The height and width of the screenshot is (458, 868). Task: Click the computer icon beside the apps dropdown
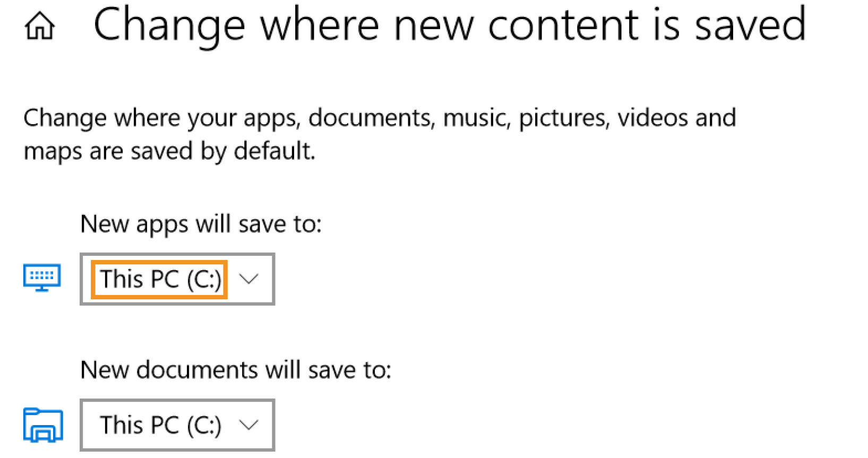pos(42,278)
